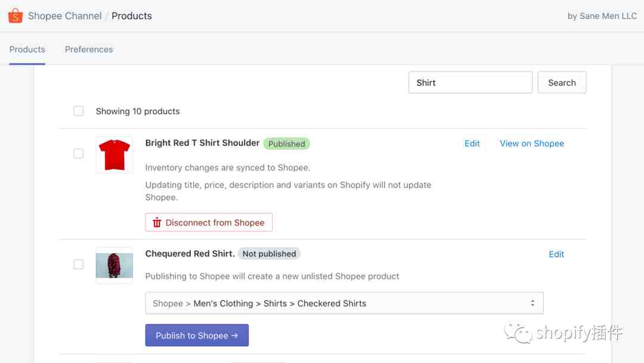Tick the Chequered Red Shirt checkbox
Screen dimensions: 644x363
(79, 264)
